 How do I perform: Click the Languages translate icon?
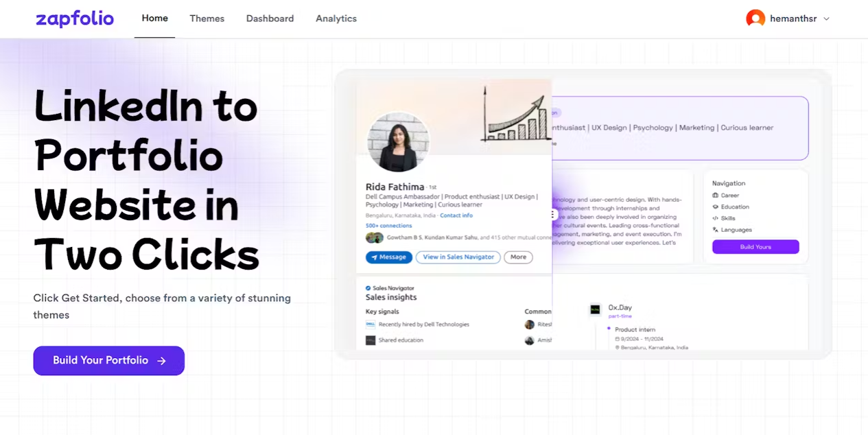[x=716, y=230]
